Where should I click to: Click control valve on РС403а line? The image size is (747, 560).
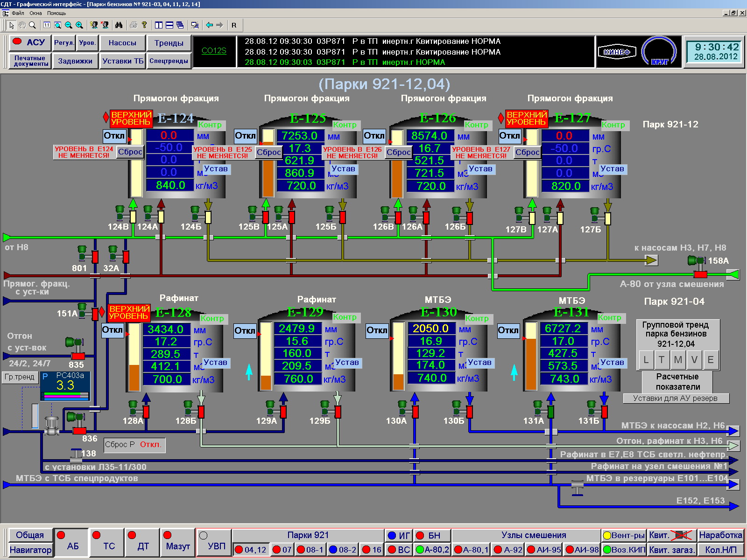(x=52, y=427)
